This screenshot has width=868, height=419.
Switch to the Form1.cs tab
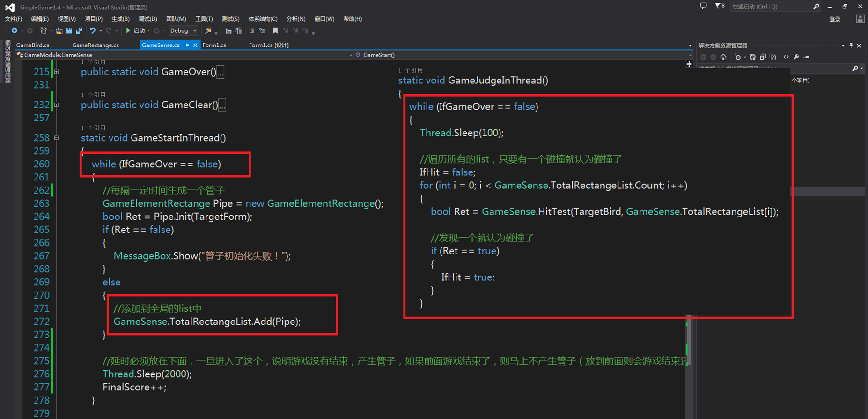click(x=214, y=45)
